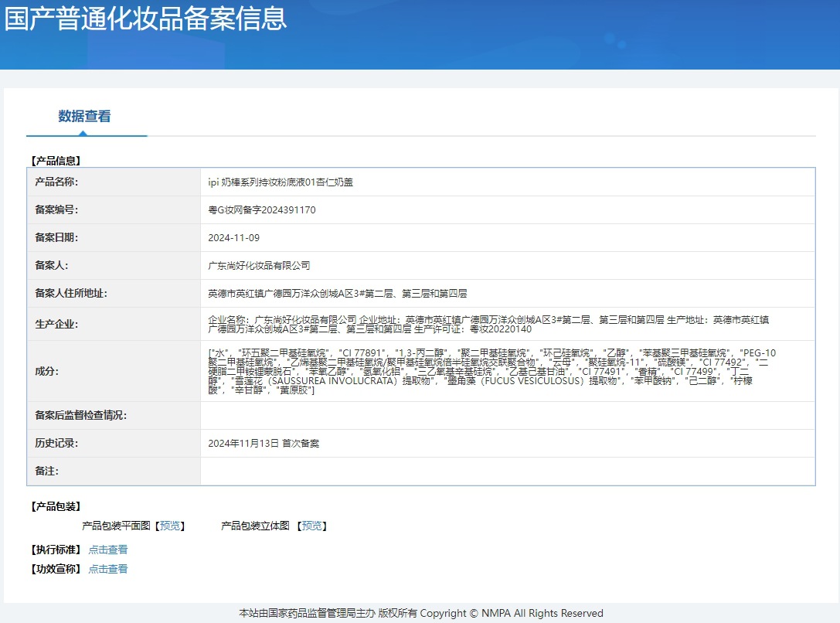Click the 备案人住所地址 row label
Screen dimensions: 840x623
(x=71, y=294)
